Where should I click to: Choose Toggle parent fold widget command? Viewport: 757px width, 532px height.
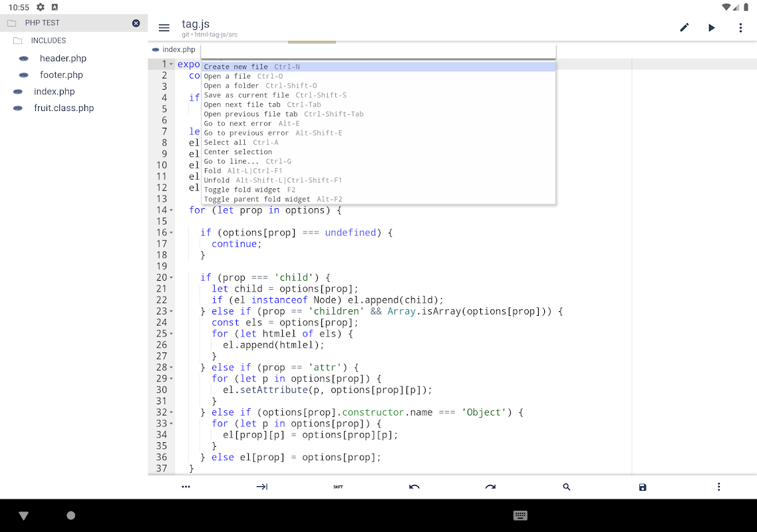tap(378, 199)
